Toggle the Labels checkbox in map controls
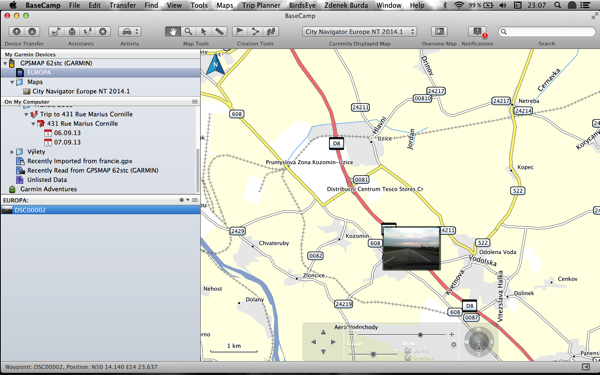This screenshot has height=375, width=600. click(408, 350)
